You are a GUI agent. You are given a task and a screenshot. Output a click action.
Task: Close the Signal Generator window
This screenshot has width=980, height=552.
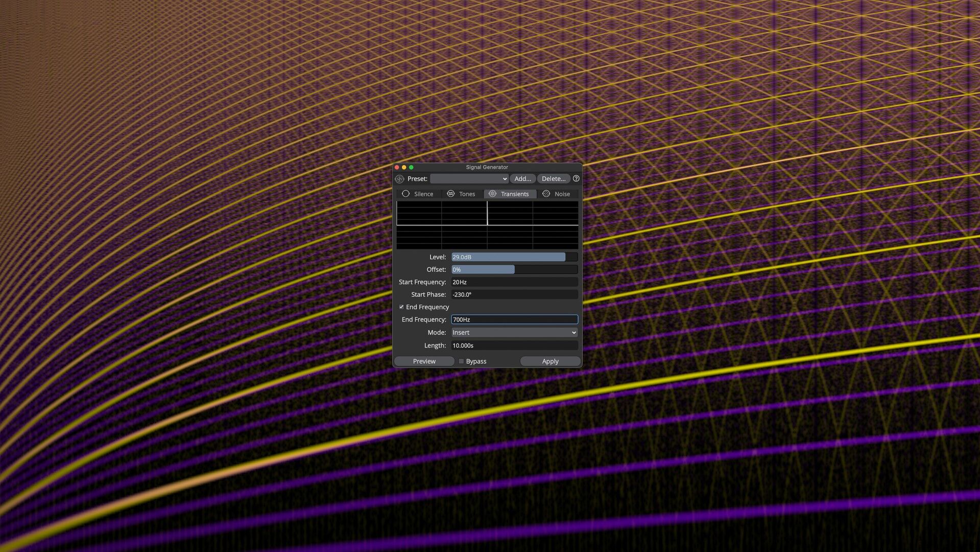click(x=397, y=168)
